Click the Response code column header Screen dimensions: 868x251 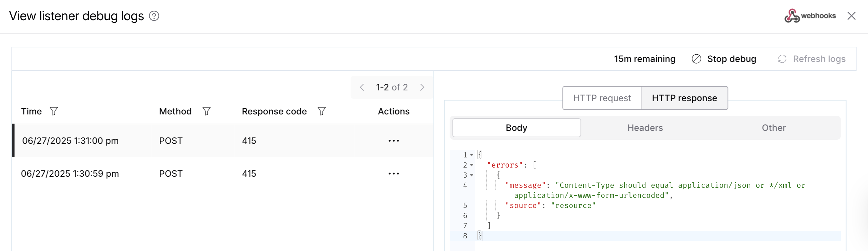tap(274, 112)
